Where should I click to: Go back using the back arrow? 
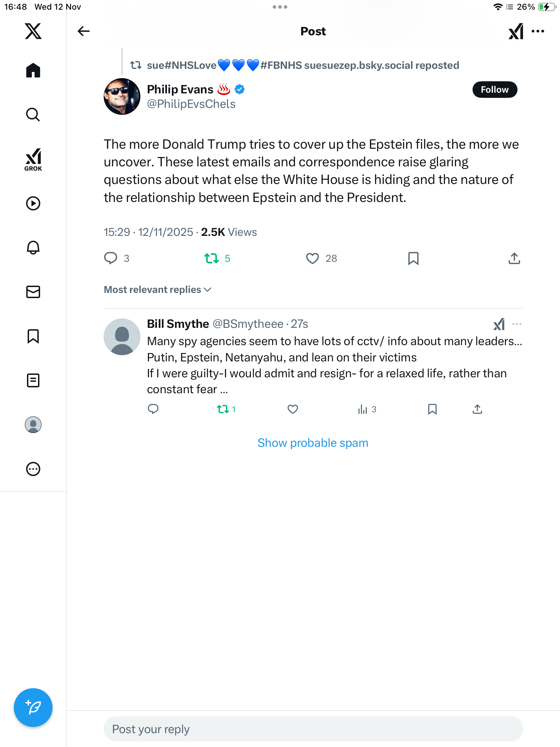click(x=84, y=31)
